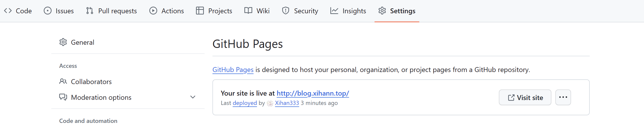Go to the Actions tab
644x131 pixels.
pyautogui.click(x=167, y=11)
